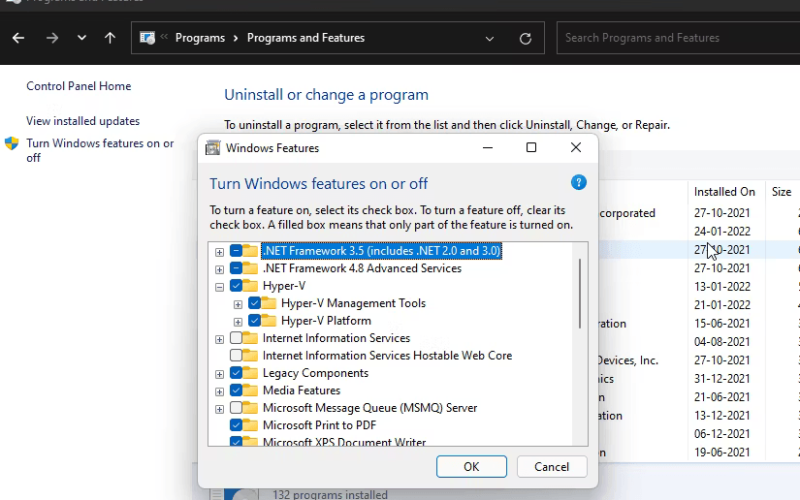Click the Hyper-V Platform folder icon
This screenshot has width=800, height=500.
coord(268,320)
